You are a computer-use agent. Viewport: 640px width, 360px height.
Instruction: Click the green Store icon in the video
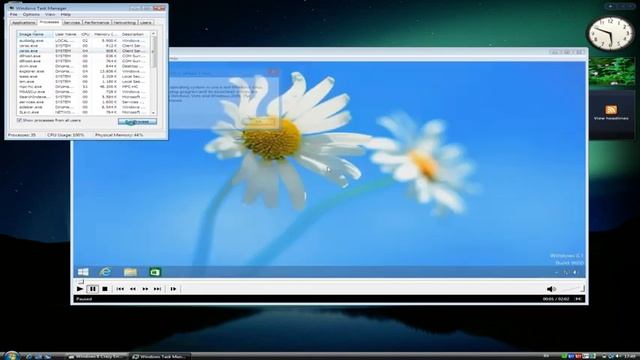point(155,272)
